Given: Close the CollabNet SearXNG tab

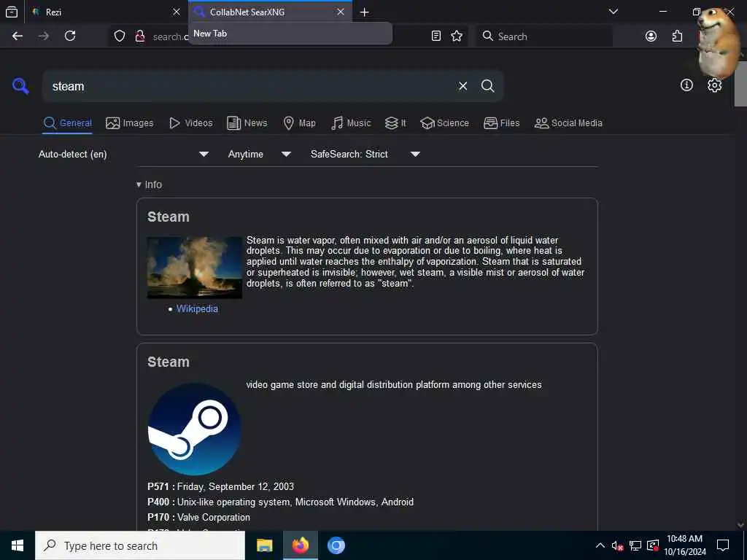Looking at the screenshot, I should point(341,12).
